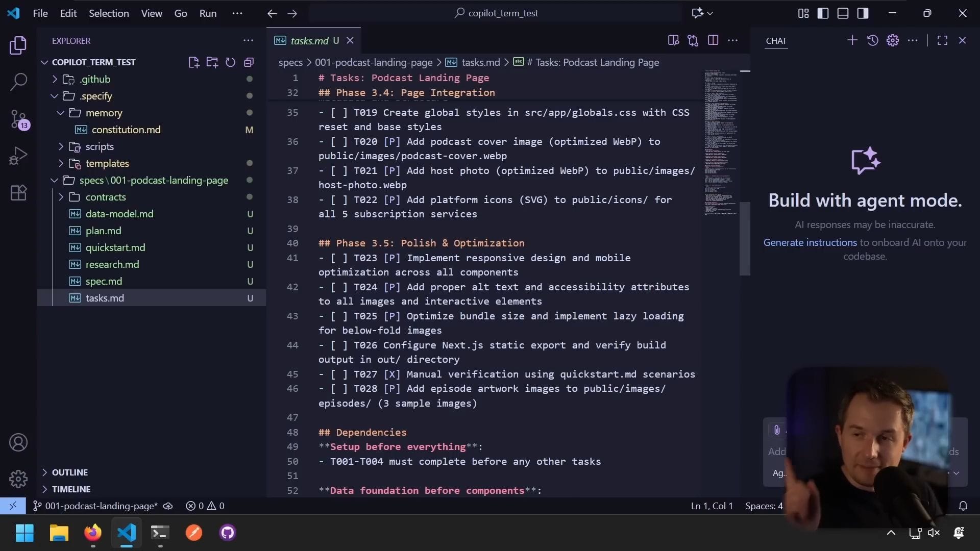
Task: Expand the contracts folder
Action: point(105,197)
